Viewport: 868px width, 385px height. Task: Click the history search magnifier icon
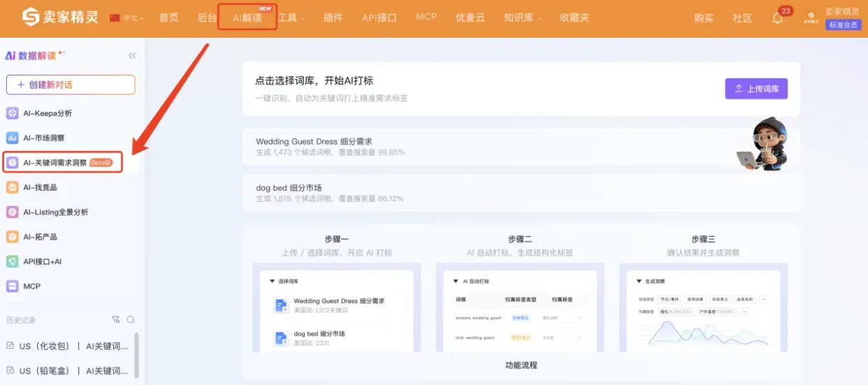click(131, 320)
